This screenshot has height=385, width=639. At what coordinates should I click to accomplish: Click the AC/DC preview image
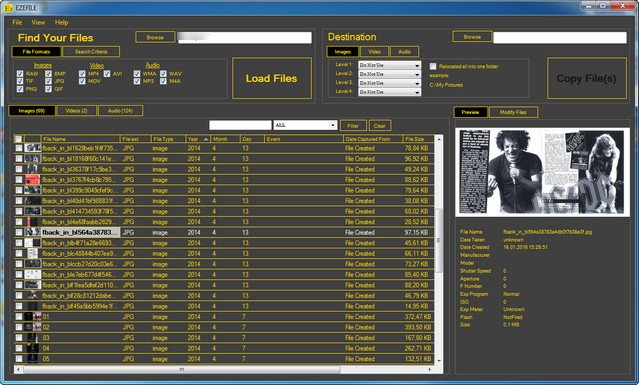542,172
